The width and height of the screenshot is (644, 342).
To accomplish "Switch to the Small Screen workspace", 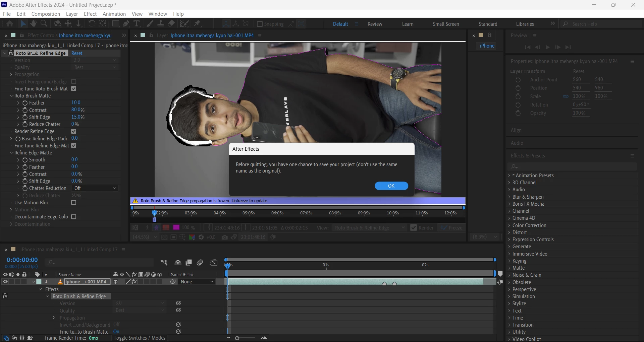I will 446,24.
